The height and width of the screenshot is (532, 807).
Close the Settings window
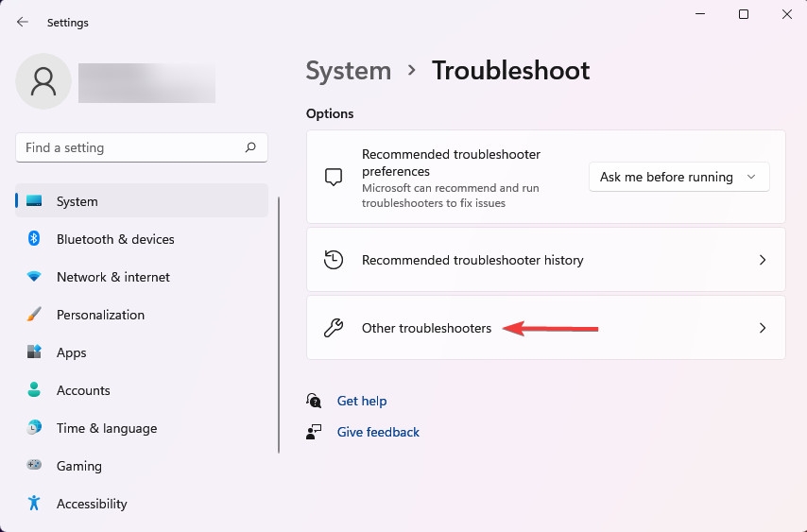pos(787,14)
